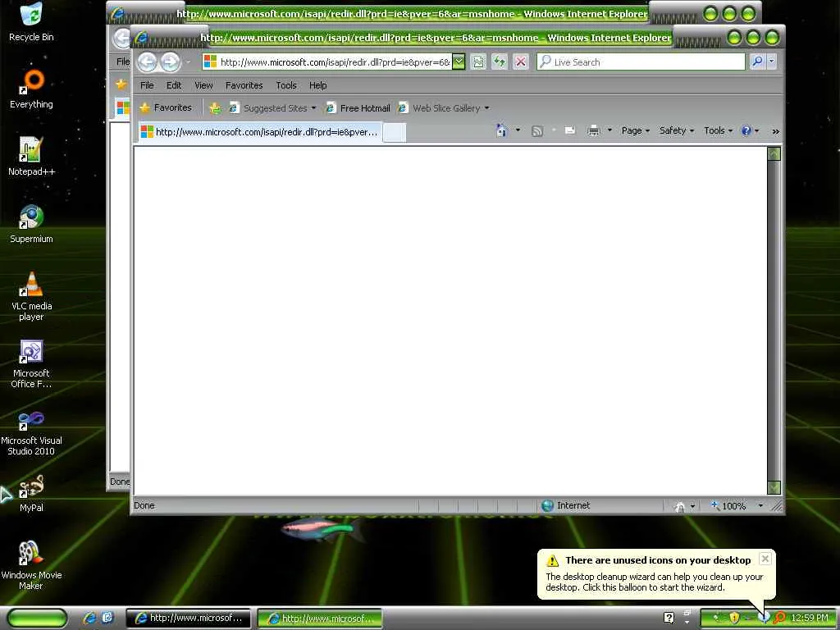This screenshot has width=840, height=630.
Task: Open a new tab with the blank tab button
Action: pyautogui.click(x=395, y=132)
